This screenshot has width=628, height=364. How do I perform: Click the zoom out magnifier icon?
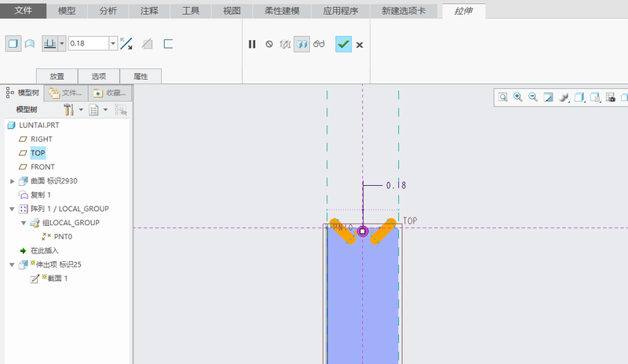[x=533, y=97]
